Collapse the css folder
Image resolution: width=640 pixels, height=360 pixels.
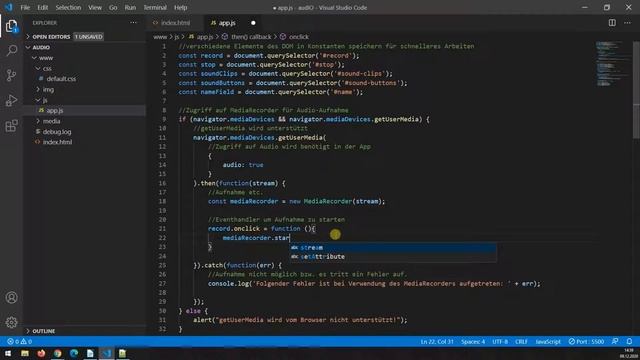[47, 69]
